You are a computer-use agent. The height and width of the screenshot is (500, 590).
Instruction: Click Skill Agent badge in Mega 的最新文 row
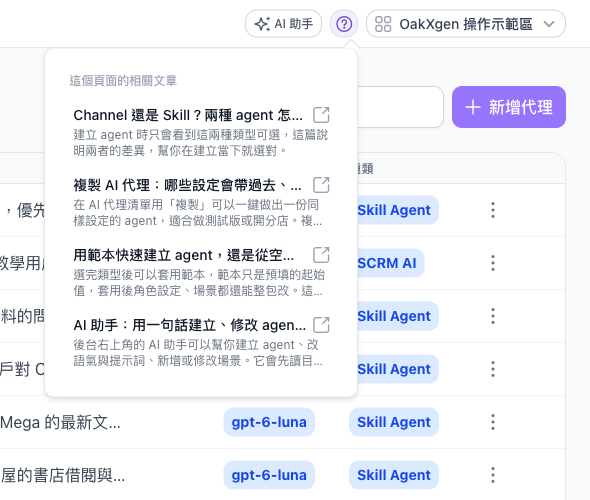394,422
